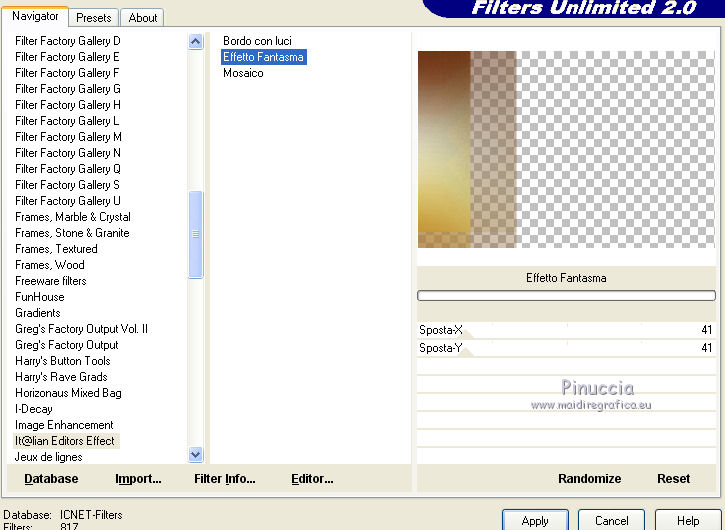Click the category list scrollbar thumb
Viewport: 725px width, 530px height.
pos(196,234)
